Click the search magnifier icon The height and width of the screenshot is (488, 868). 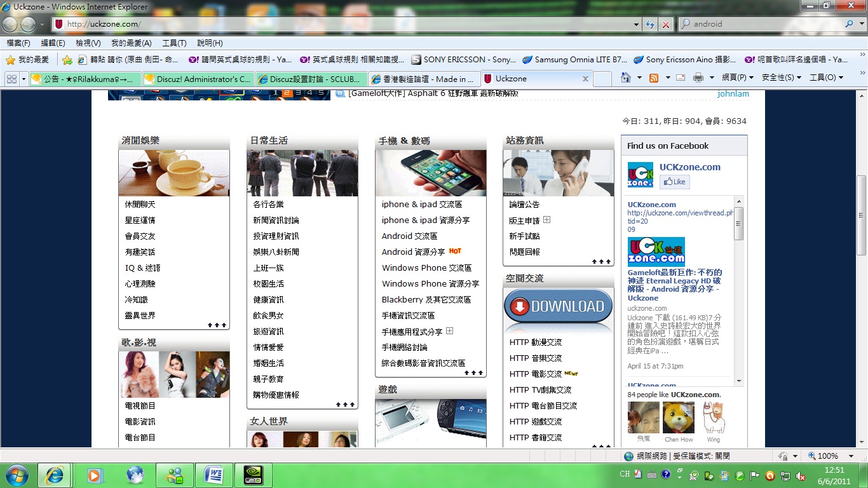(x=850, y=24)
